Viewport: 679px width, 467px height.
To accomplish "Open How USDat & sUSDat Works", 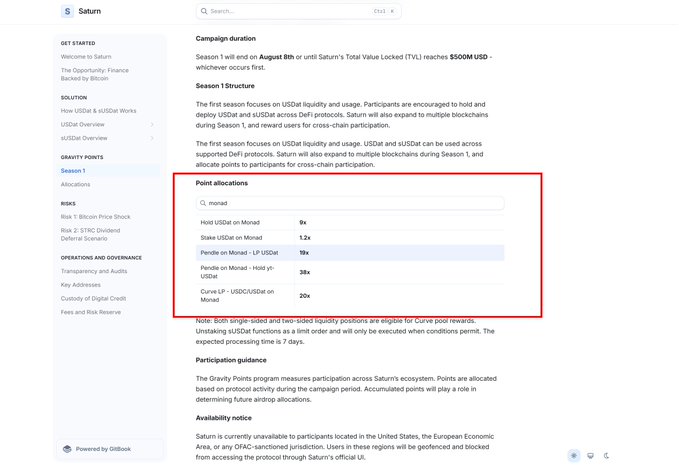I will point(98,111).
